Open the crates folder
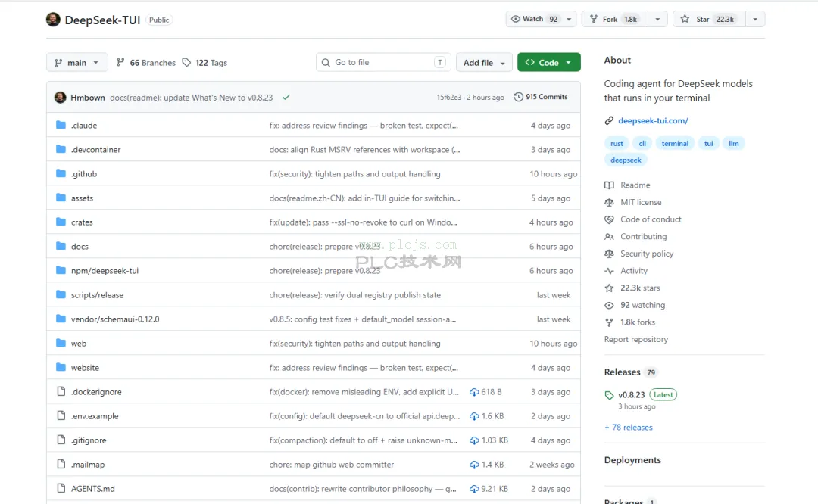The width and height of the screenshot is (818, 504). click(82, 222)
